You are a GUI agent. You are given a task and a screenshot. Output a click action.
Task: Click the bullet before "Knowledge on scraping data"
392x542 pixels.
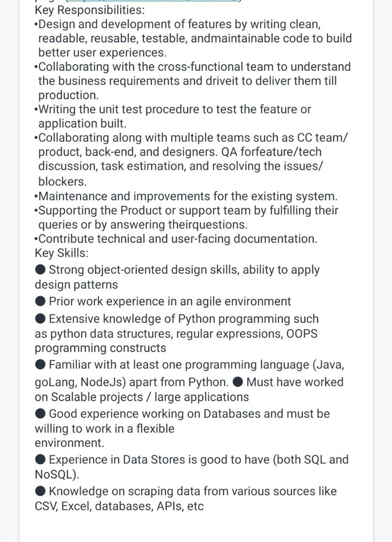(x=40, y=491)
